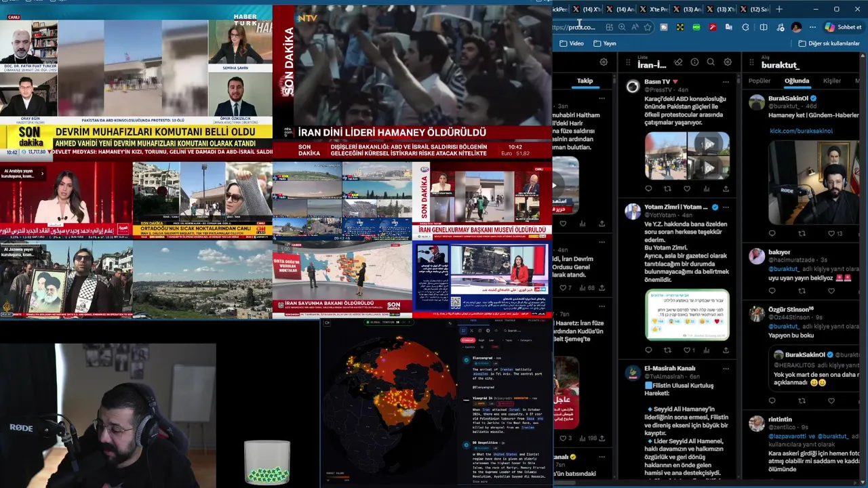Reply to BurakSakinOl Hamaney ket post
868x488 pixels.
coord(772,234)
